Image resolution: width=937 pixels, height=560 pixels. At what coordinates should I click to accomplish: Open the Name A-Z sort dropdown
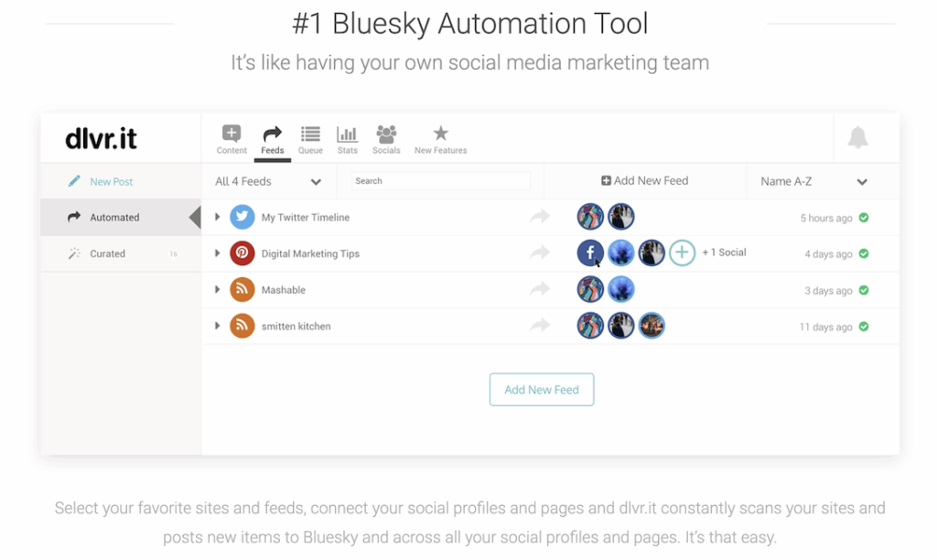pyautogui.click(x=813, y=182)
